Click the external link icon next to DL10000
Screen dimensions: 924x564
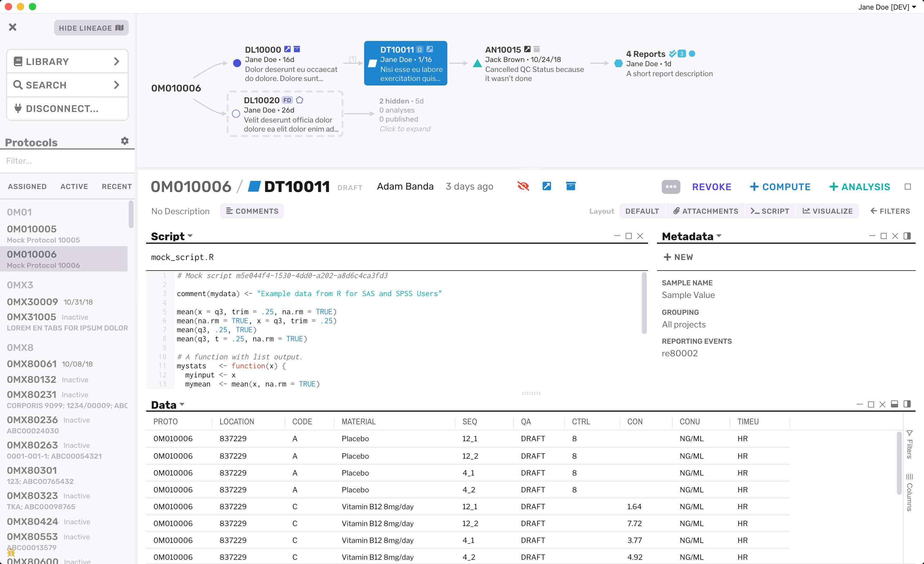(287, 49)
